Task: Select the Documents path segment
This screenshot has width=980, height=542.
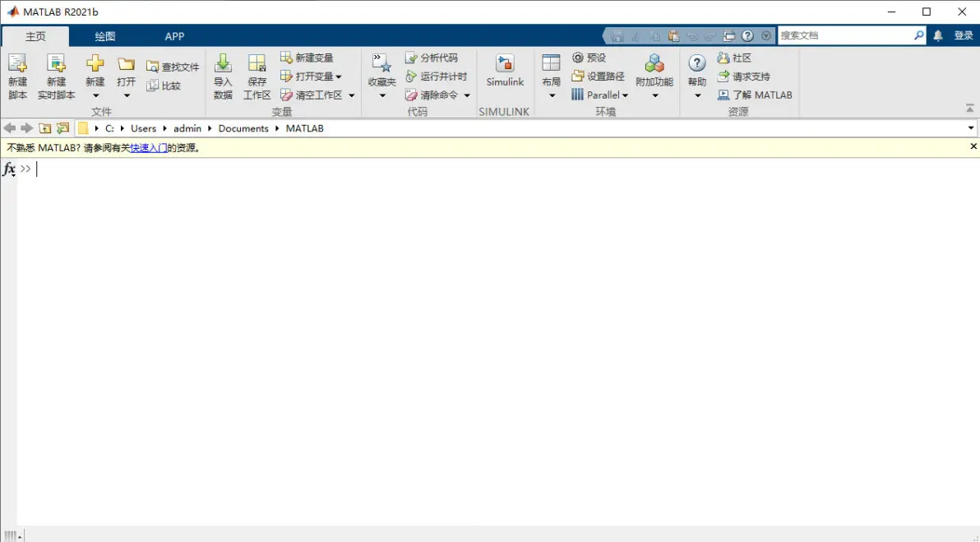Action: tap(243, 128)
